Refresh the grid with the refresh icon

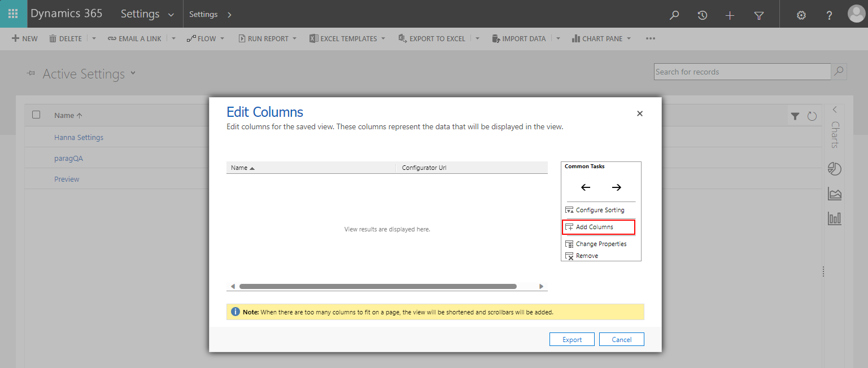[x=812, y=116]
